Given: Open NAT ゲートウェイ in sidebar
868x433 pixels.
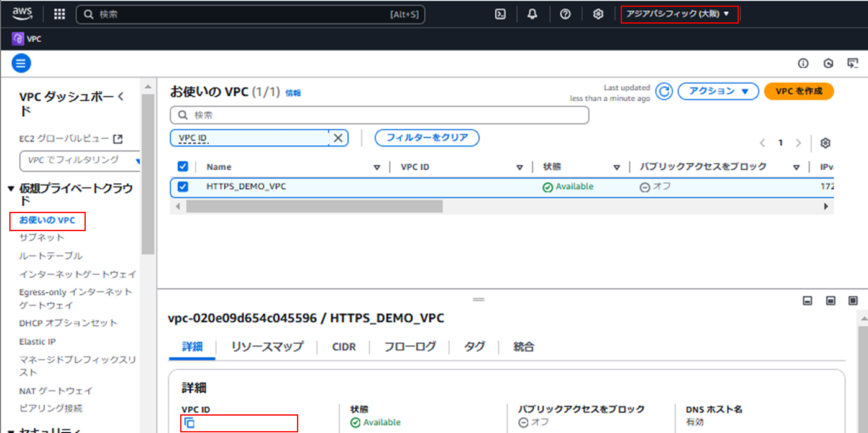Looking at the screenshot, I should click(x=56, y=391).
